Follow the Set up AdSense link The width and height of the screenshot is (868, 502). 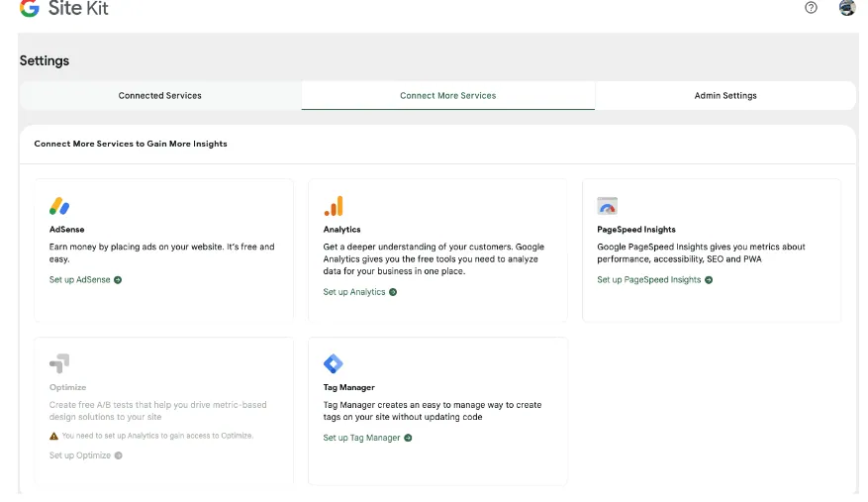[x=80, y=280]
